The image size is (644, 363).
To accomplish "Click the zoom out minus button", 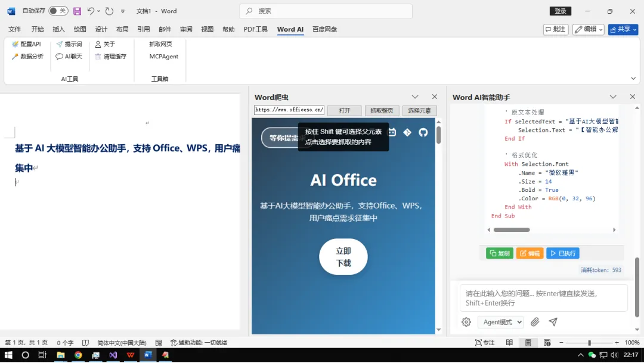I will coord(561,343).
